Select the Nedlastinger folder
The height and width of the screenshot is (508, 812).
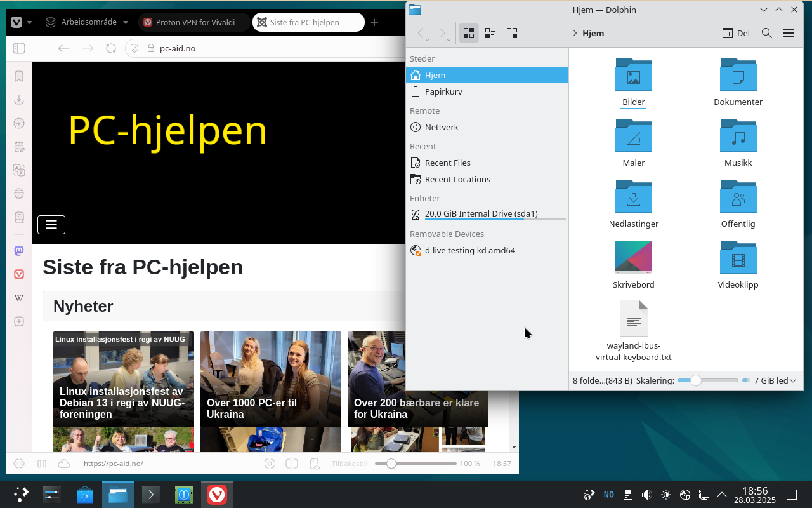634,203
